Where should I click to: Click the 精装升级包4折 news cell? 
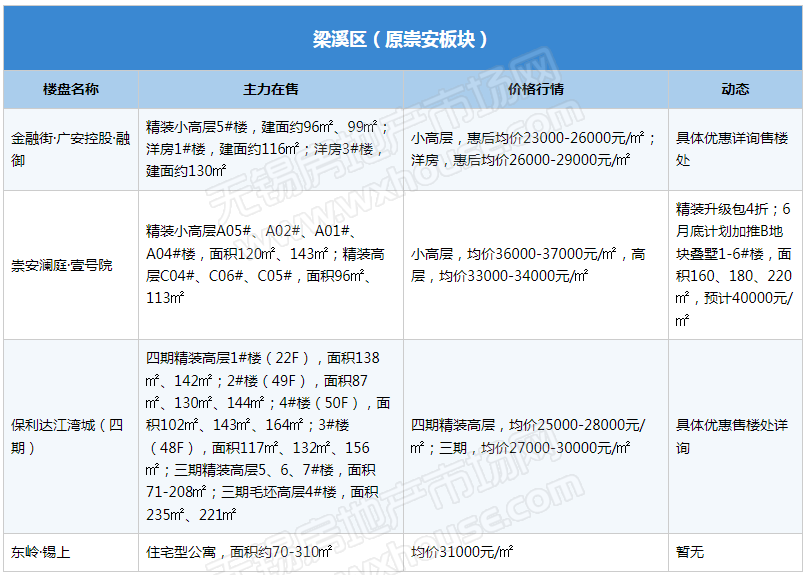[x=734, y=265]
